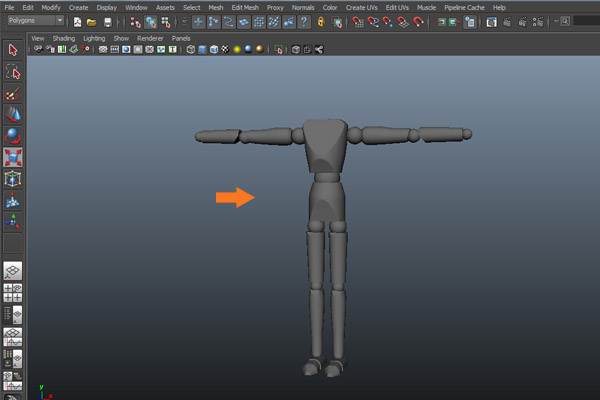Open the panel Lighting menu
Image resolution: width=600 pixels, height=400 pixels.
93,38
